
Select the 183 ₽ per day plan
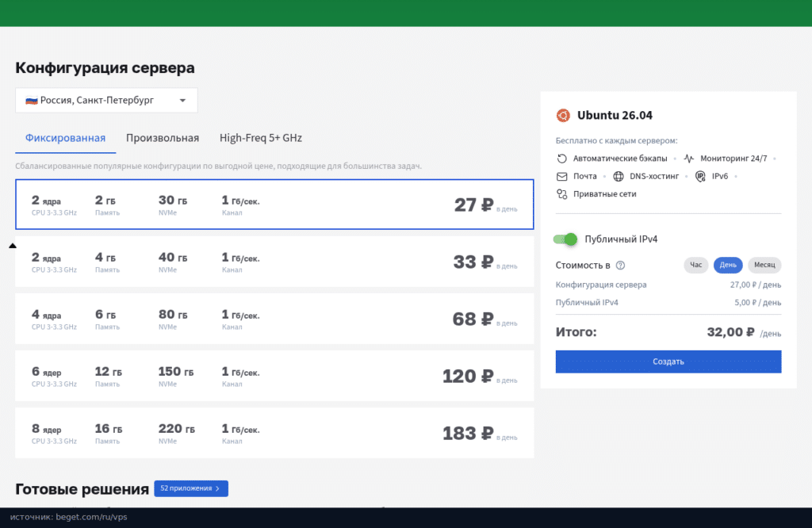[274, 433]
